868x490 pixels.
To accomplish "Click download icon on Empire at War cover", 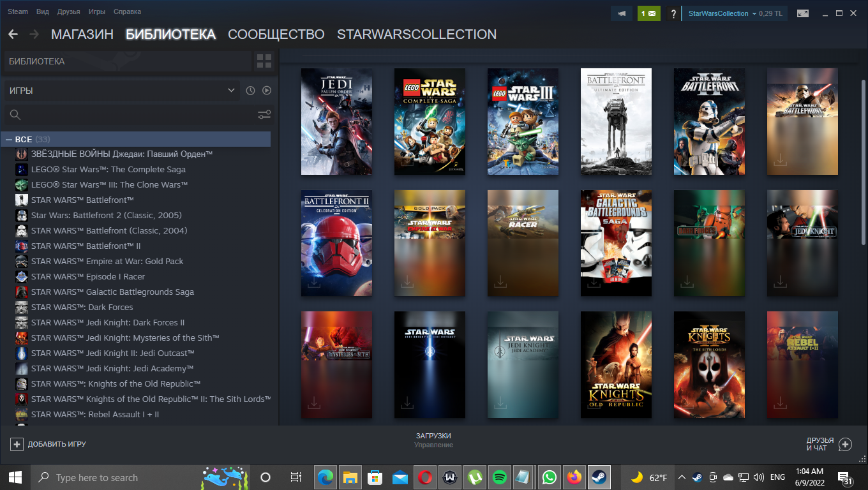I will 407,281.
